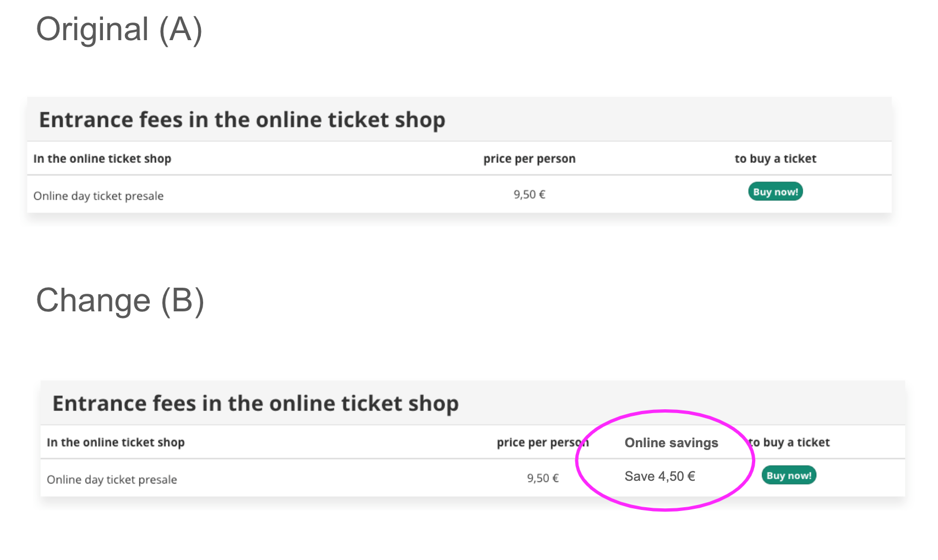Screen dimensions: 938x560
Task: Select 'Online day ticket presale' in Original table
Action: pyautogui.click(x=99, y=196)
